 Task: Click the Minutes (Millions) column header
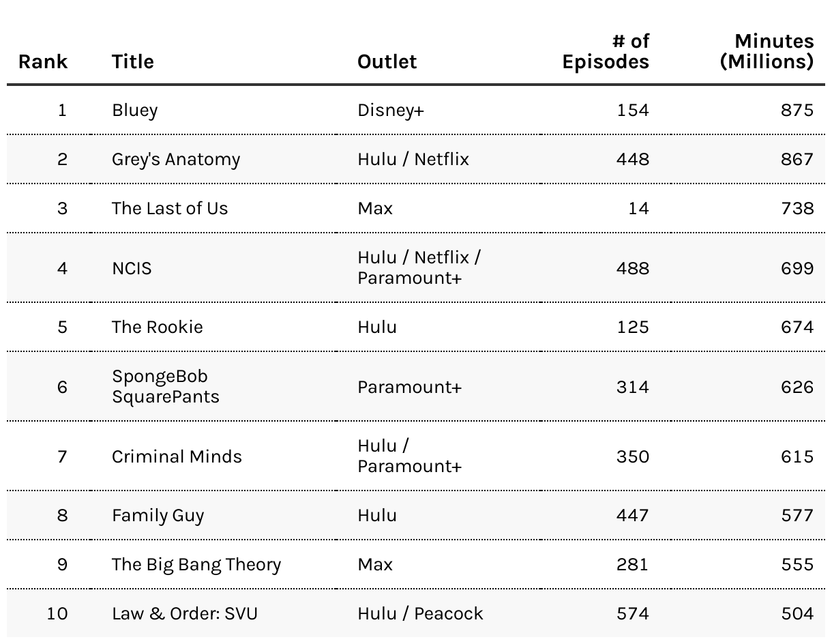pos(767,52)
